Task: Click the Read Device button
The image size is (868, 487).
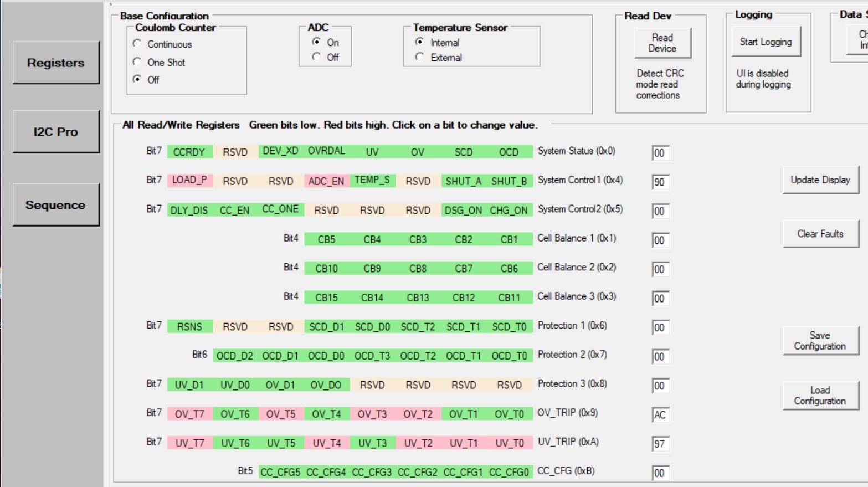Action: pyautogui.click(x=662, y=43)
